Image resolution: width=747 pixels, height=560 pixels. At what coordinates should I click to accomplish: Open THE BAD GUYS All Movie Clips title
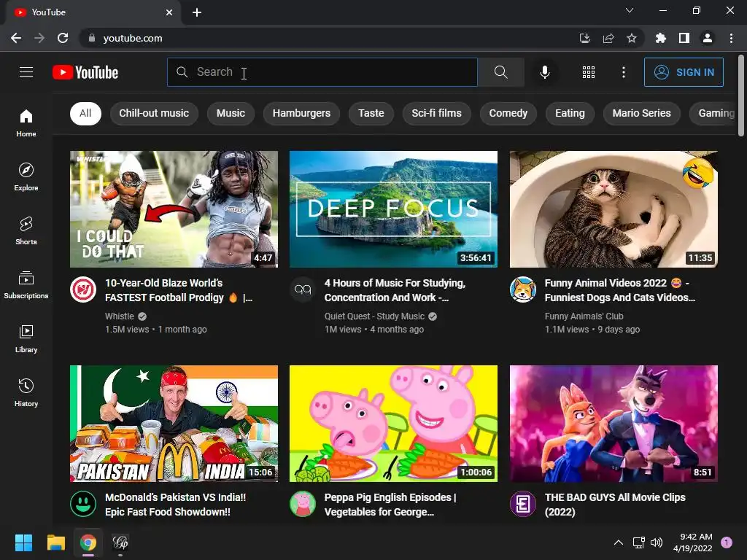click(615, 505)
